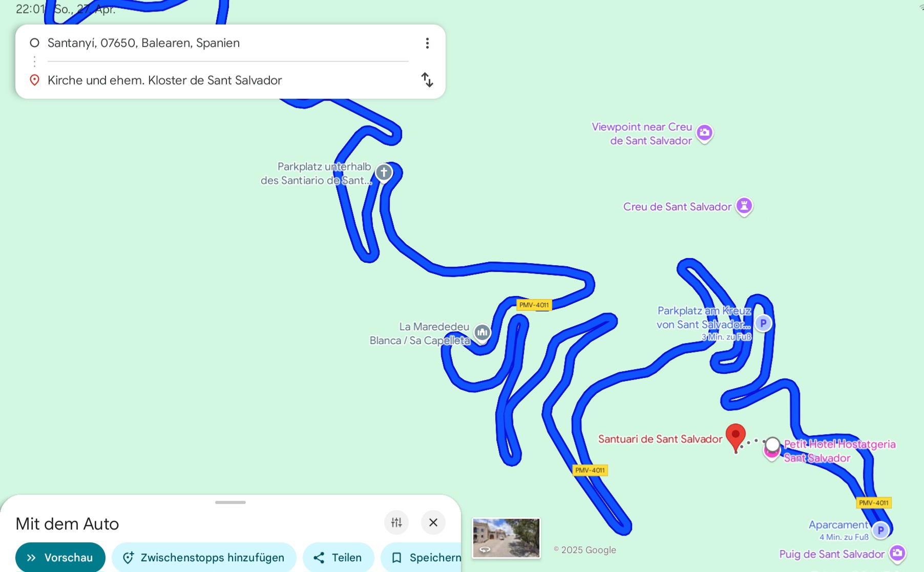Swap start and destination with arrows icon
Image resolution: width=924 pixels, height=572 pixels.
427,80
